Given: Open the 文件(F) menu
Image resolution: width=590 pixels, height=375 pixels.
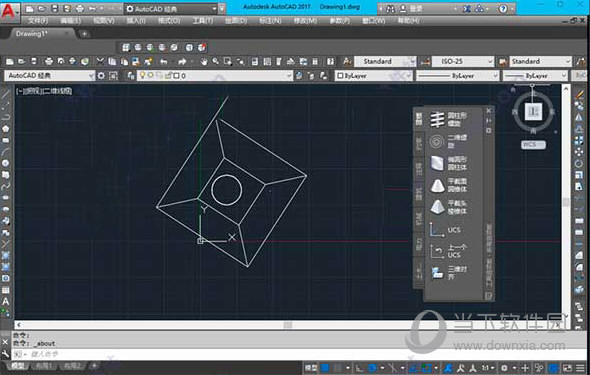Looking at the screenshot, I should click(x=38, y=21).
